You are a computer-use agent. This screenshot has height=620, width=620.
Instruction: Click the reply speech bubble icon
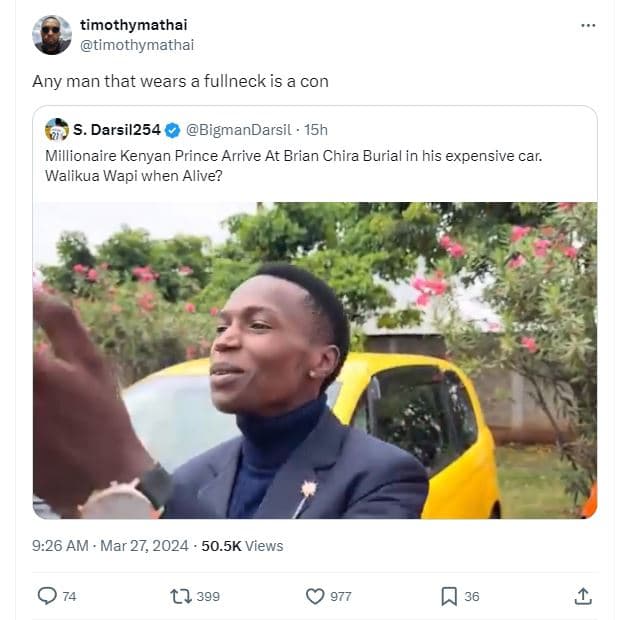(x=47, y=596)
